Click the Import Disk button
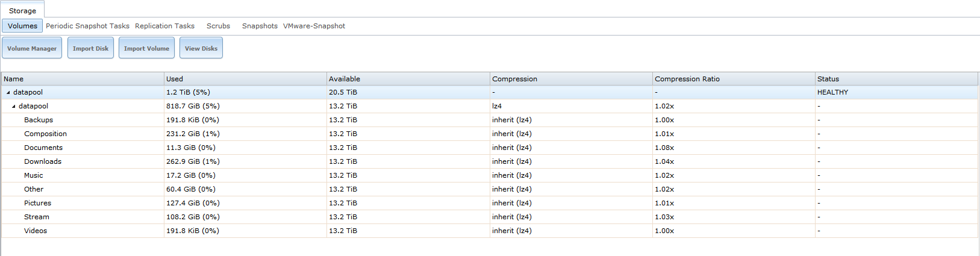 [x=90, y=48]
